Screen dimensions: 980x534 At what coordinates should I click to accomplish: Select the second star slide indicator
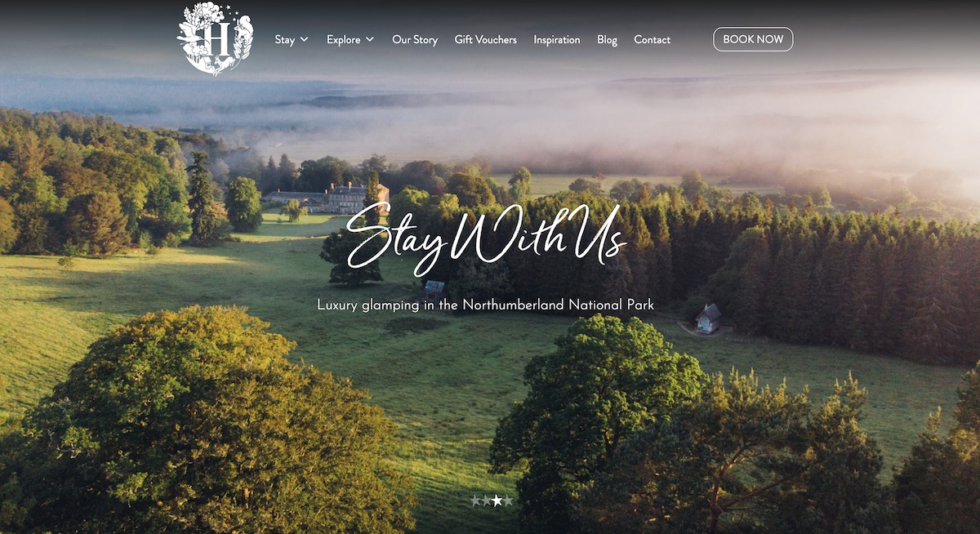(x=487, y=501)
